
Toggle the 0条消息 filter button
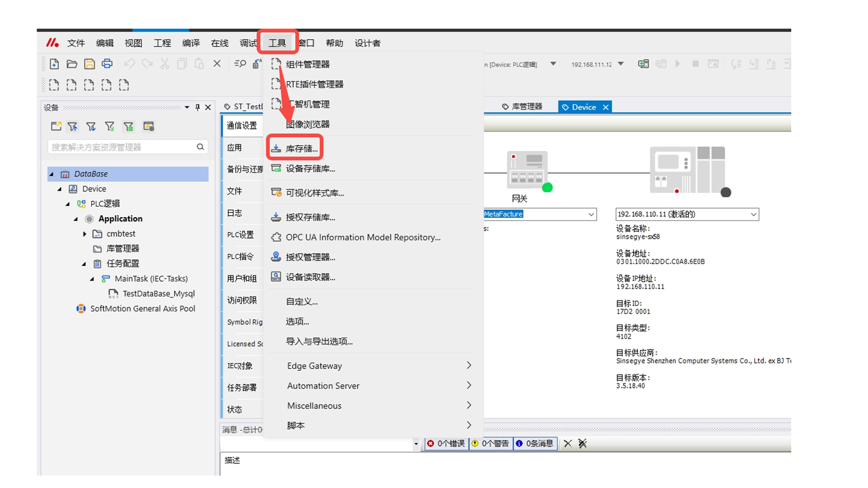pyautogui.click(x=535, y=443)
